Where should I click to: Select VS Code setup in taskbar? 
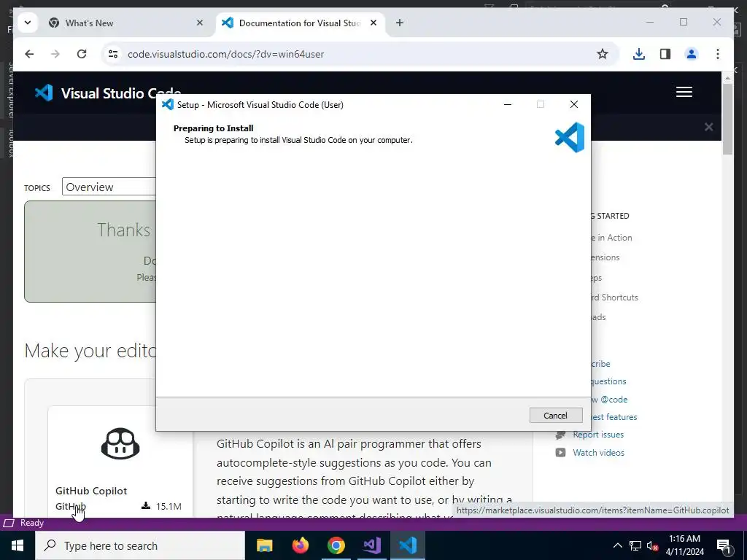[408, 545]
